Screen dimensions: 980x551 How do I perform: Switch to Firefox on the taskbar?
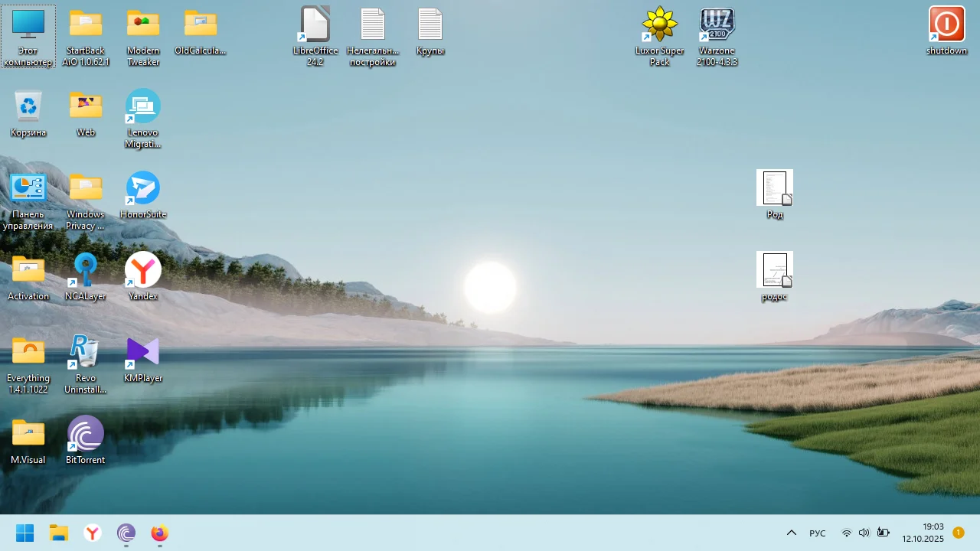[160, 533]
